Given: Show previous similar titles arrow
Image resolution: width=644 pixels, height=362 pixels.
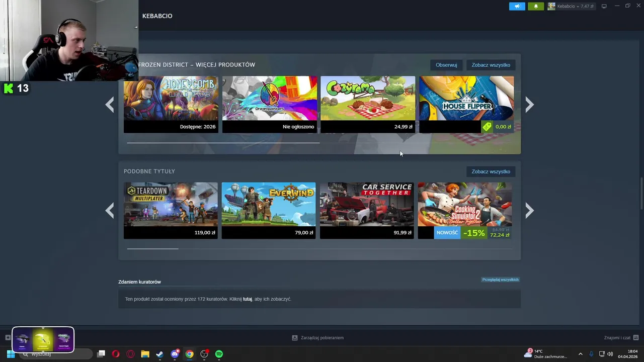Looking at the screenshot, I should [x=110, y=211].
